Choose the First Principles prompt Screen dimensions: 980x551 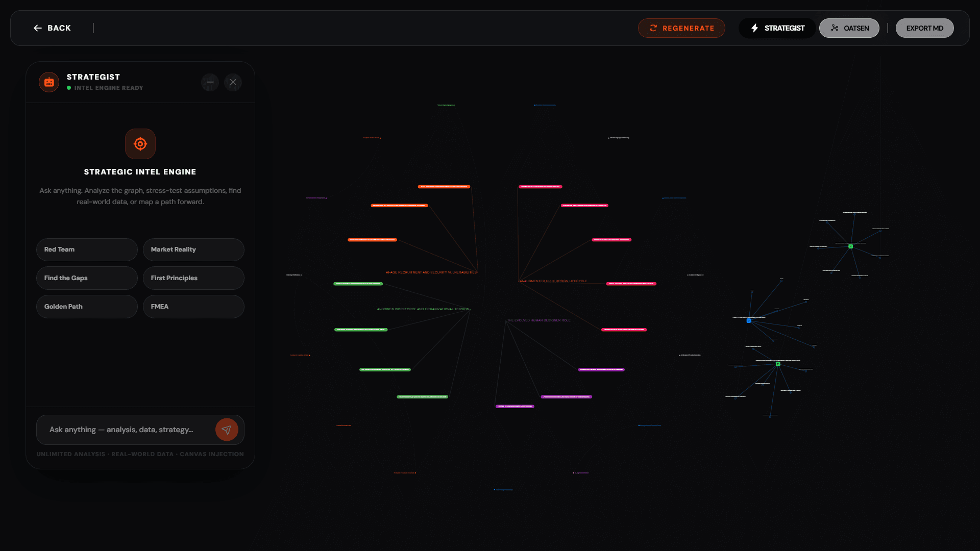click(x=193, y=278)
